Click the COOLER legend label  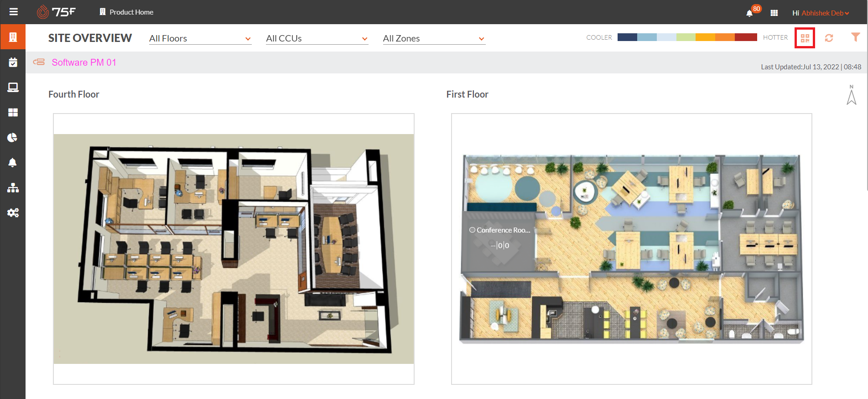599,38
